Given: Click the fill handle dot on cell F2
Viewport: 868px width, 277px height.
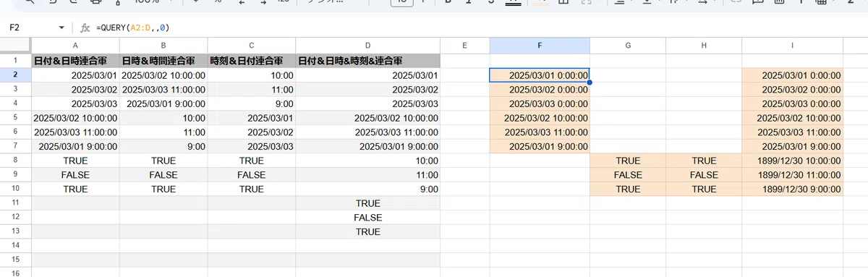Looking at the screenshot, I should 590,82.
